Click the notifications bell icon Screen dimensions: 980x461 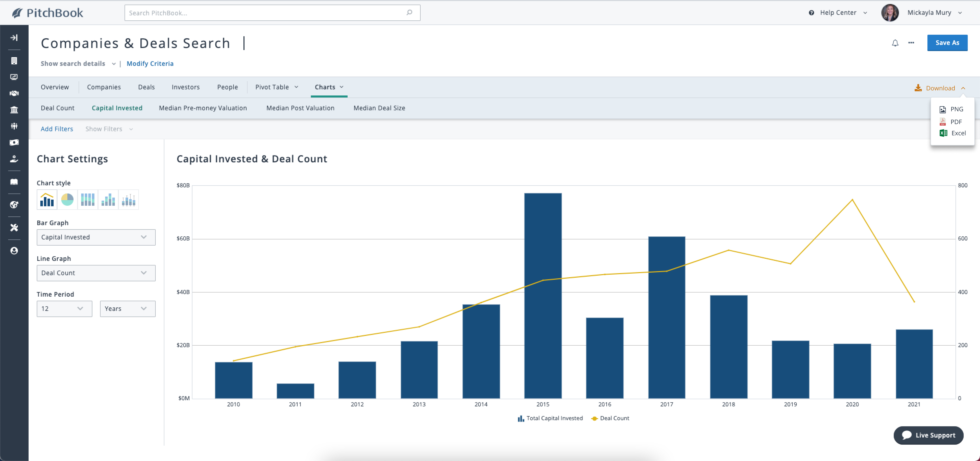[894, 43]
